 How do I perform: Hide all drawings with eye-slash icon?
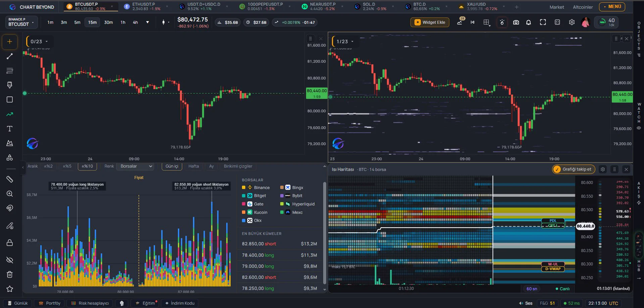click(x=10, y=260)
